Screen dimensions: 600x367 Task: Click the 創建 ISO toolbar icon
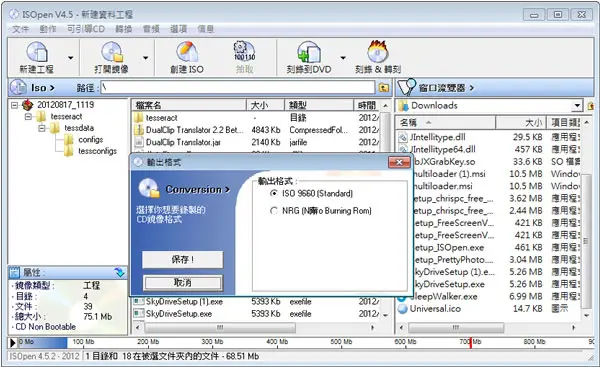(187, 52)
